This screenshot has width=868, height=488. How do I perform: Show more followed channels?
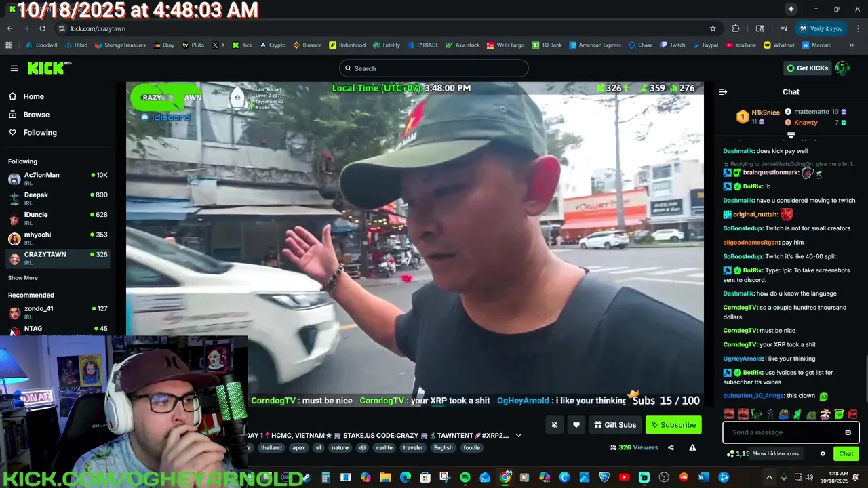pos(23,278)
